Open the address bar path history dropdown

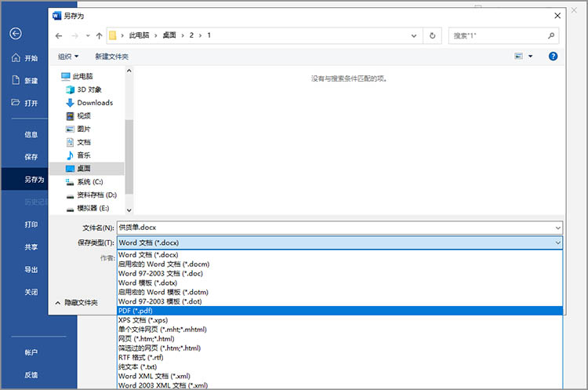[x=413, y=36]
